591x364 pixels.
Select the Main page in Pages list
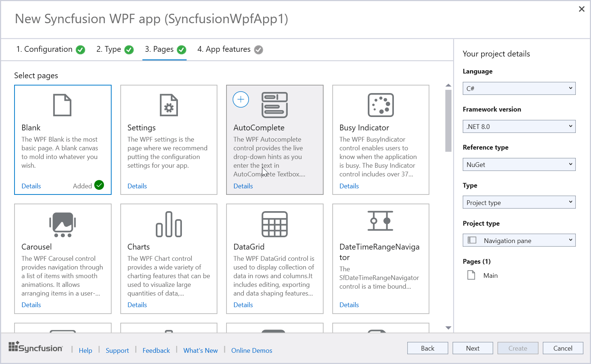490,276
